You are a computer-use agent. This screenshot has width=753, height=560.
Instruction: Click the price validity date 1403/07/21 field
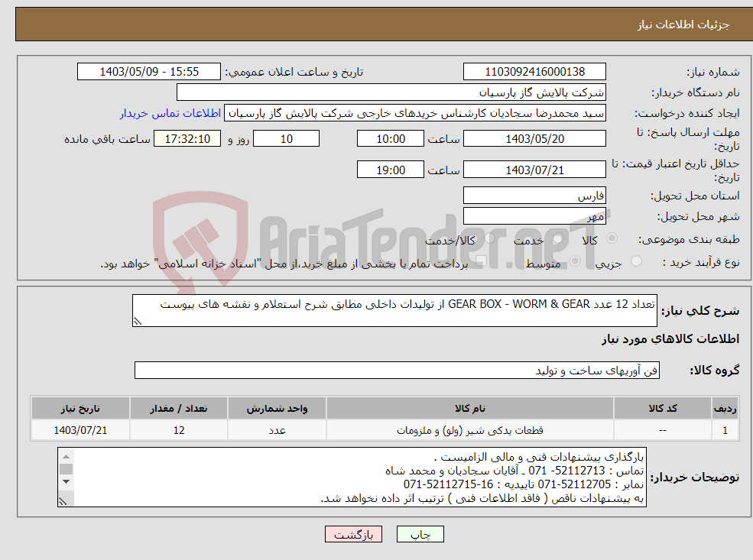click(x=534, y=170)
